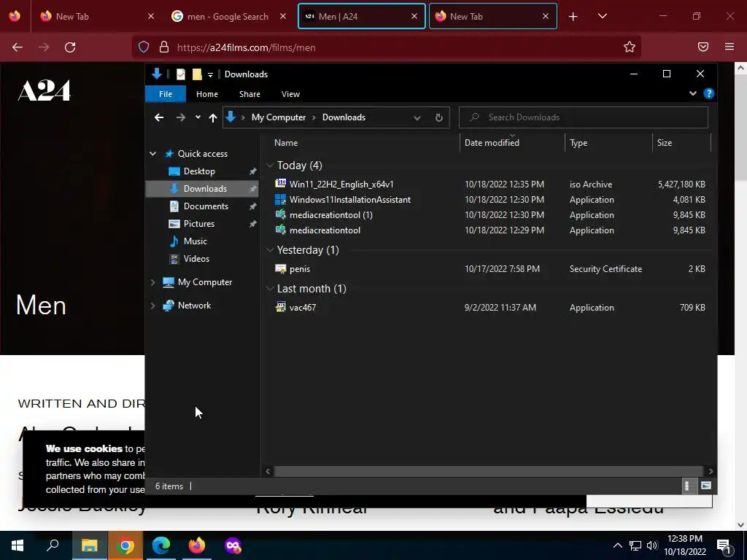Open the notification center in the tray

(x=724, y=546)
